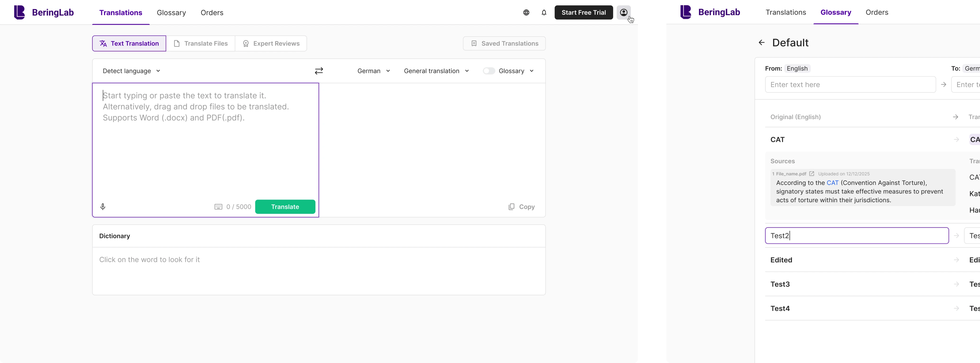Click the keyboard icon beside the character count
Image resolution: width=980 pixels, height=363 pixels.
218,207
